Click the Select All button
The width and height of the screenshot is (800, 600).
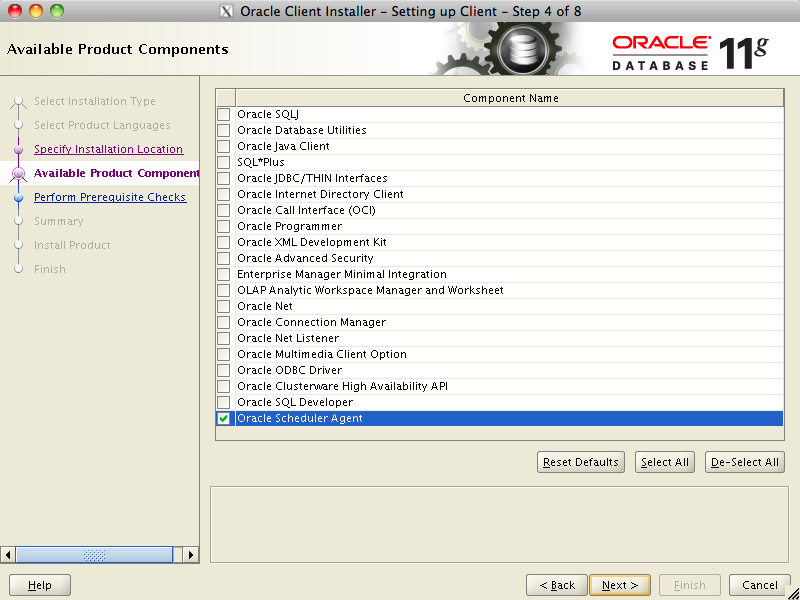click(664, 462)
